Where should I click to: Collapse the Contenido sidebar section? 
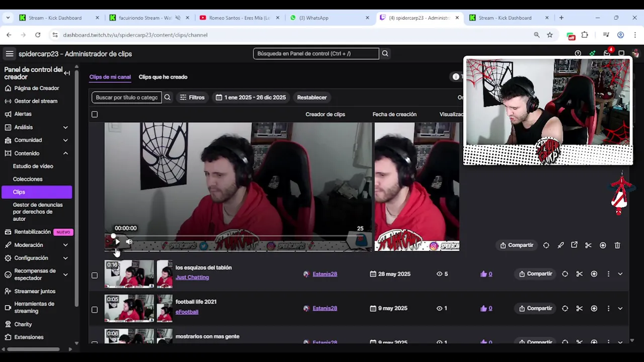tap(65, 153)
